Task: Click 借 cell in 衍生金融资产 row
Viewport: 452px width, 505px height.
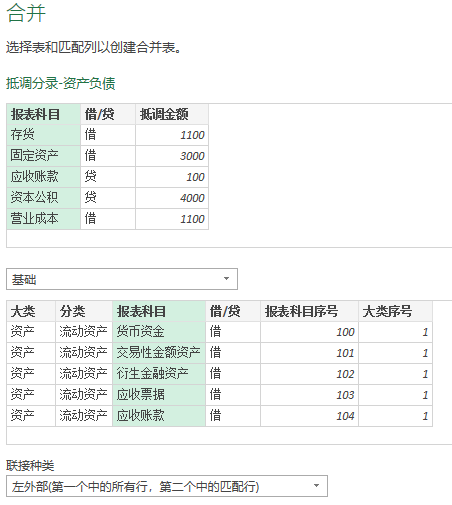Action: coord(233,374)
